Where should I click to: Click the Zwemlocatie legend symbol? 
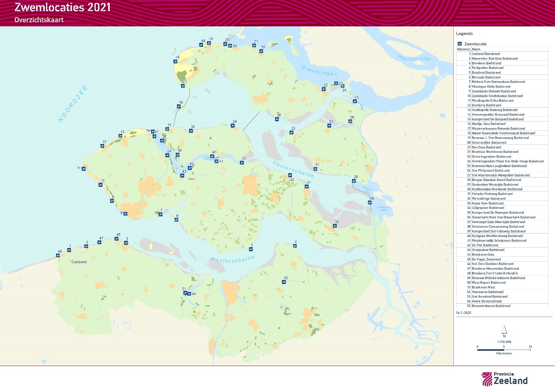[460, 44]
